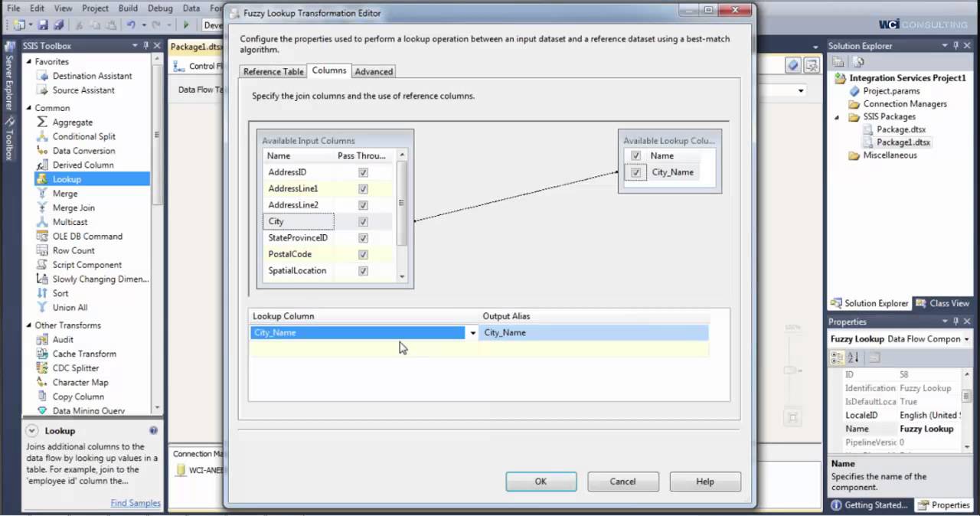Viewport: 980px width, 516px height.
Task: Toggle the Name header checkbox in lookup columns
Action: [635, 155]
